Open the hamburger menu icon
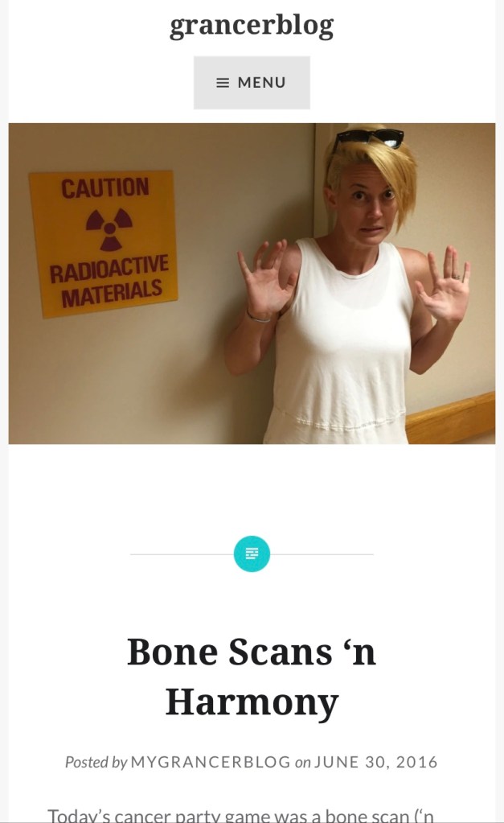This screenshot has width=504, height=823. point(223,83)
